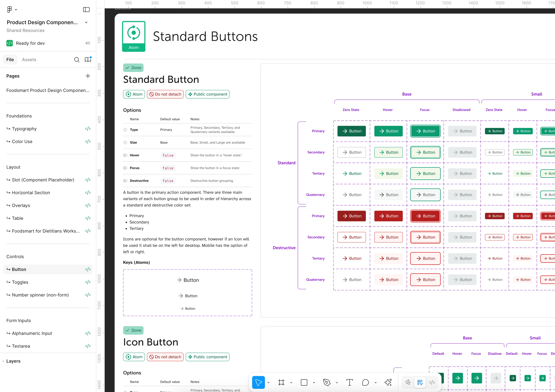
Task: Click the Keys (Atoms) heading
Action: [137, 263]
